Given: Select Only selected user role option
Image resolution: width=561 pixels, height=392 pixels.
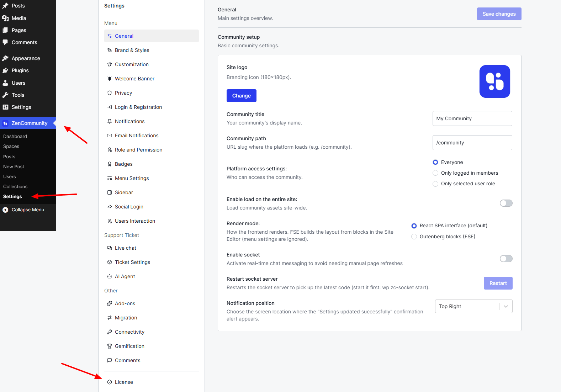Looking at the screenshot, I should (435, 184).
